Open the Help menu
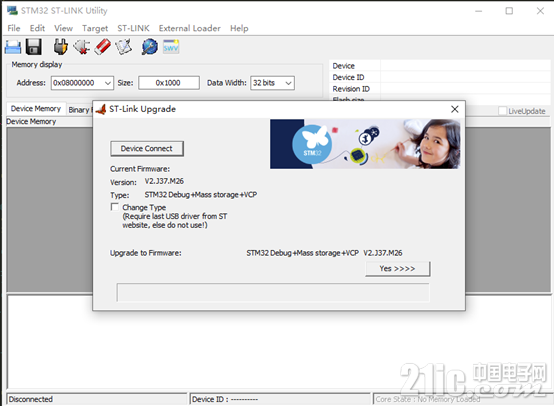Screen dimensions: 554x406 pyautogui.click(x=239, y=28)
